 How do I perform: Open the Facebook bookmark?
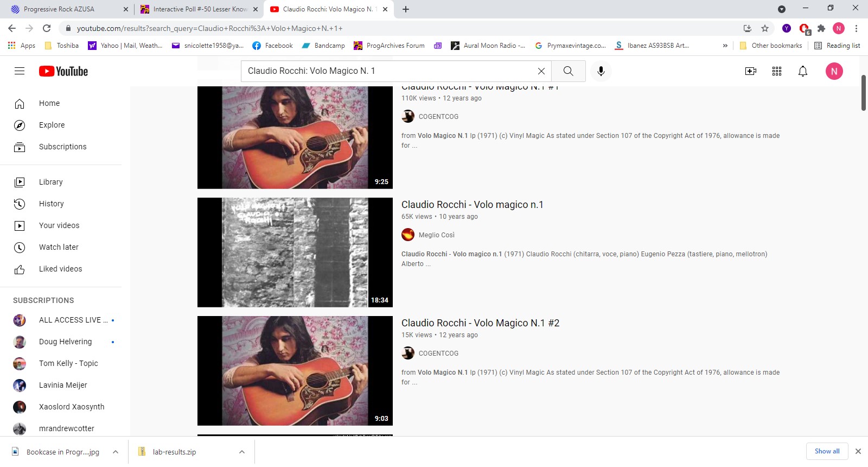click(273, 46)
